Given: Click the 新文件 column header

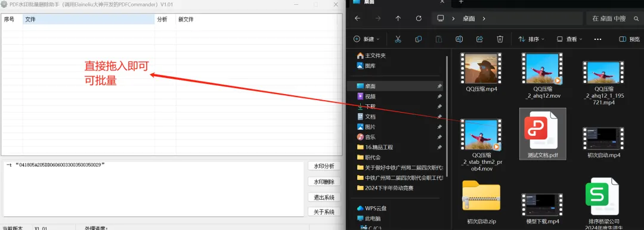Looking at the screenshot, I should click(256, 19).
